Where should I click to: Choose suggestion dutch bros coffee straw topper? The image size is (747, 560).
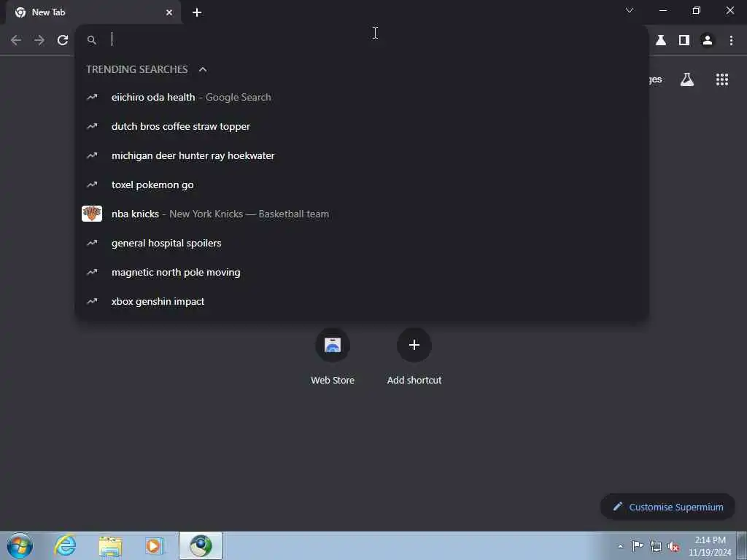tap(362, 126)
